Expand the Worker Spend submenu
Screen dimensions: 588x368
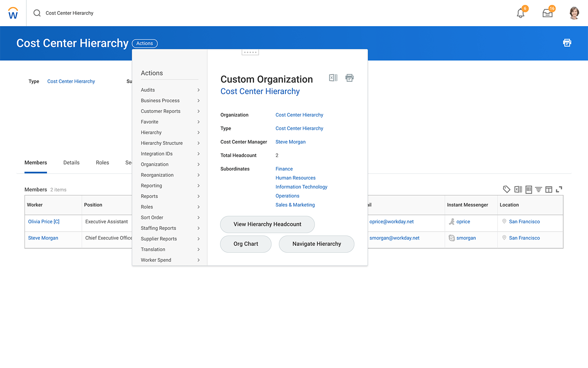pos(198,260)
